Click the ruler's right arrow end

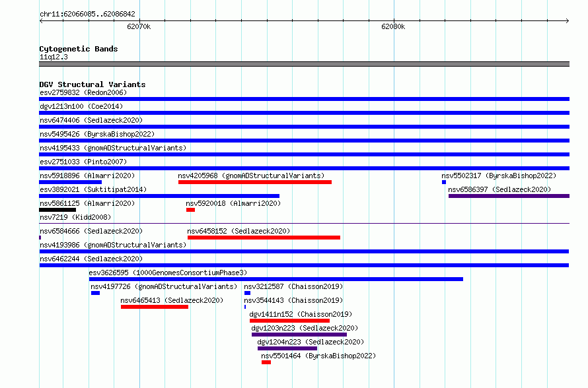pos(568,20)
